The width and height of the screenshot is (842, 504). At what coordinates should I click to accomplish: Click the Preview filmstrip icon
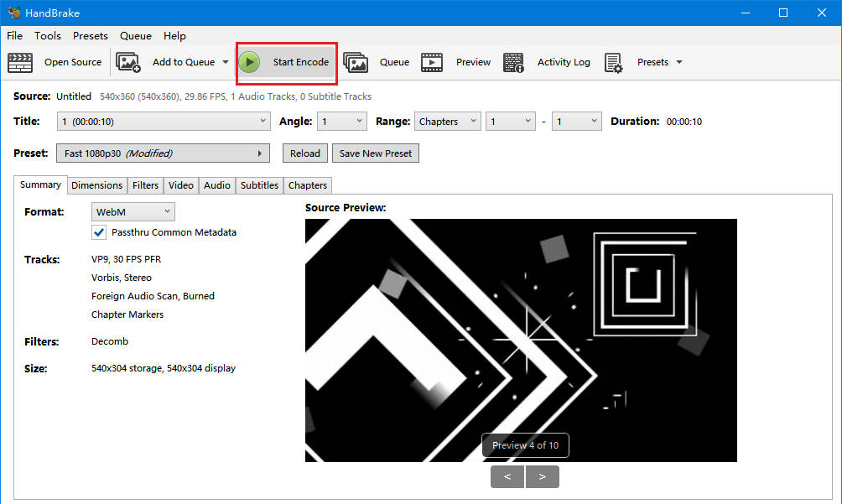[x=432, y=62]
